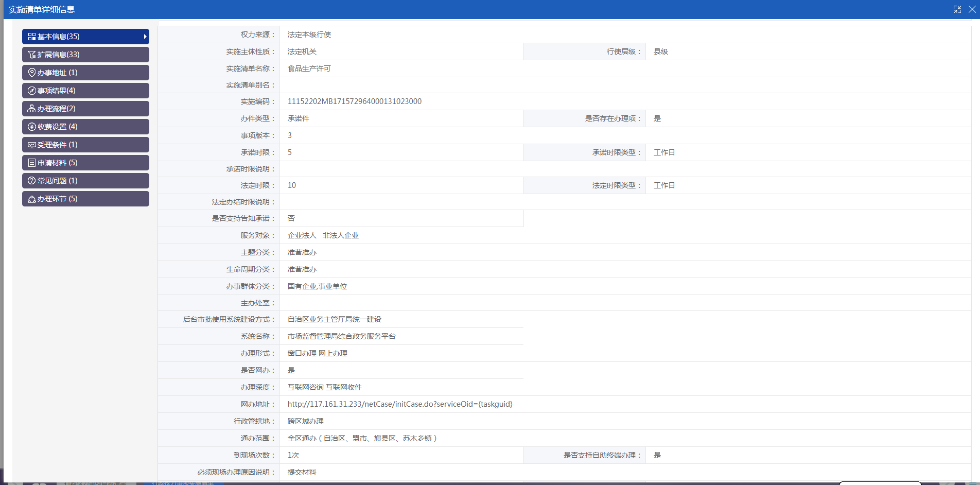Click the 网办地址 URL text
The width and height of the screenshot is (980, 485).
(399, 404)
